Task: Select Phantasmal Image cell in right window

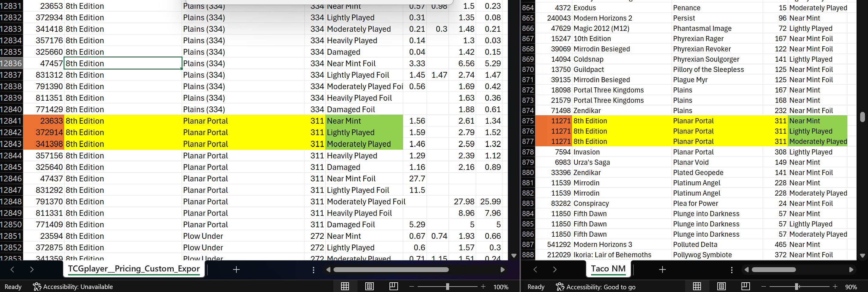Action: click(x=717, y=28)
